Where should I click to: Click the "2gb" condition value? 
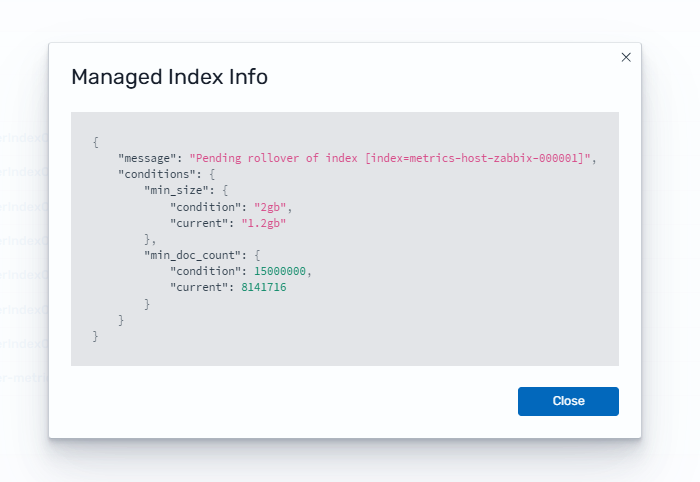(270, 207)
